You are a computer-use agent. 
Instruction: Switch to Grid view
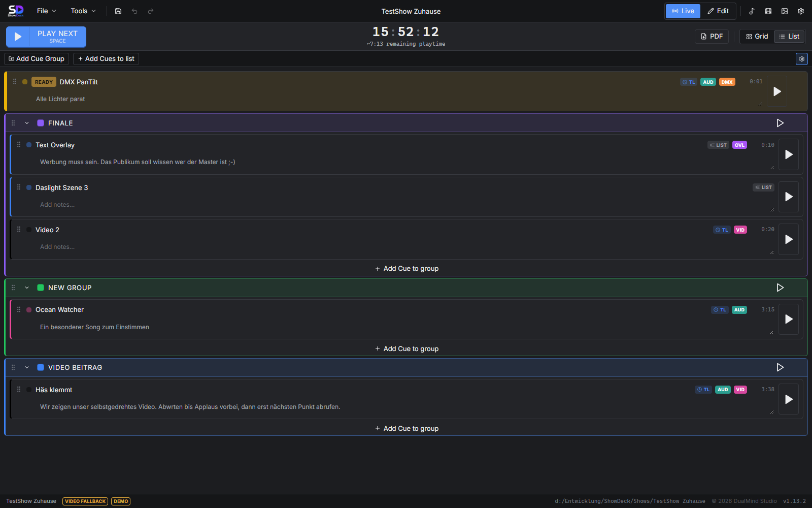pos(757,37)
